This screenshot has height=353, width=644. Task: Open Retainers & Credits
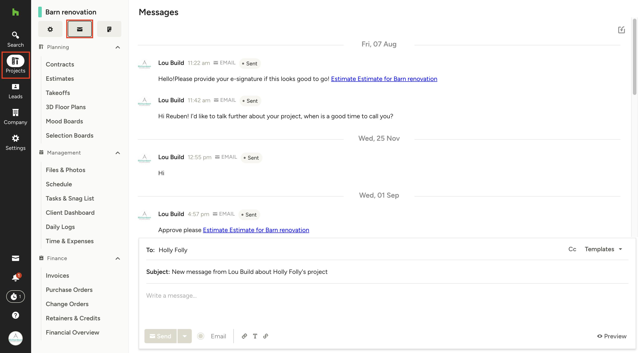(x=73, y=318)
